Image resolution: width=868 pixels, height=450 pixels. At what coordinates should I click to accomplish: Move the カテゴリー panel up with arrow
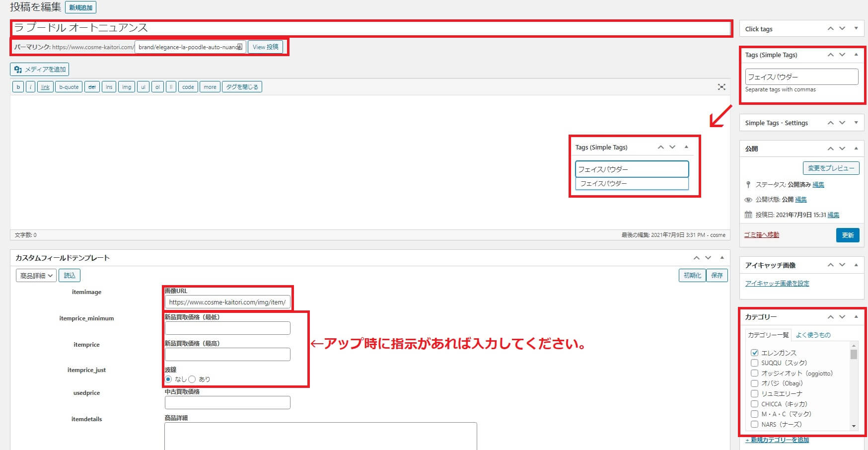point(830,317)
